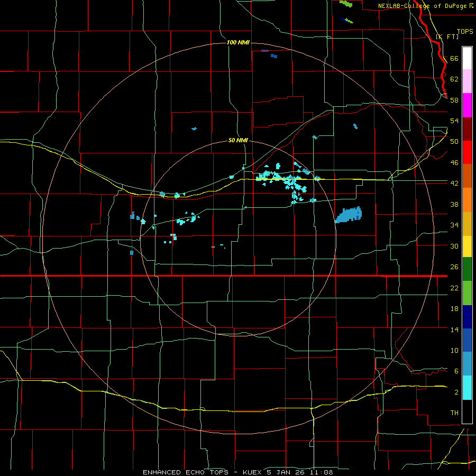Click the 100 NMI range ring label
The width and height of the screenshot is (476, 476).
tap(238, 42)
